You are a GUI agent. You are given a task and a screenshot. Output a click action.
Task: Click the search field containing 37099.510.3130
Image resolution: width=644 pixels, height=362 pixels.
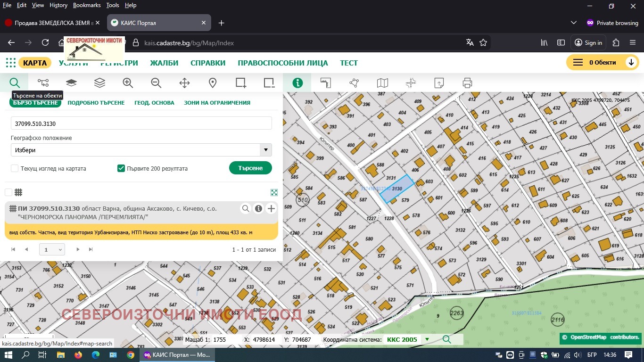[x=141, y=123]
